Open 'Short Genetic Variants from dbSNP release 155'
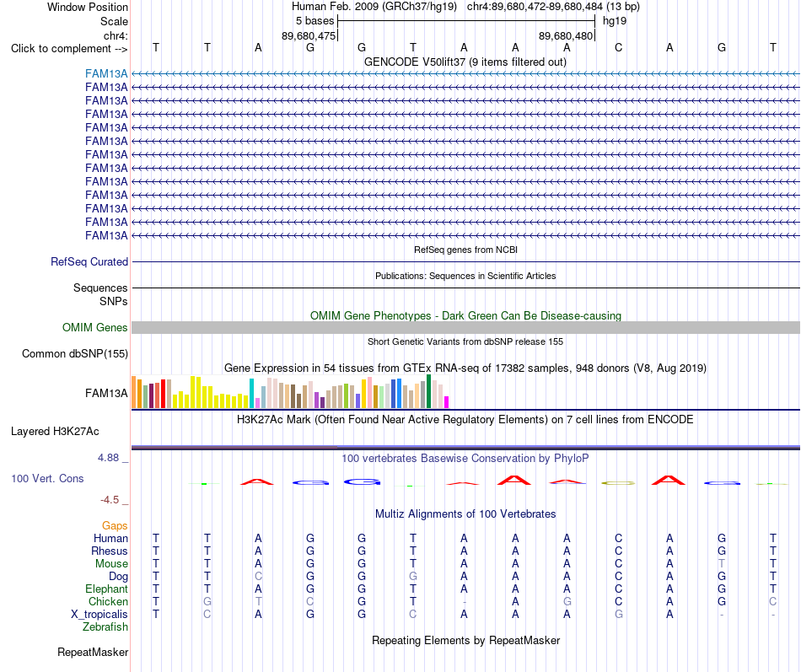Screen dimensions: 801x672 tap(465, 341)
